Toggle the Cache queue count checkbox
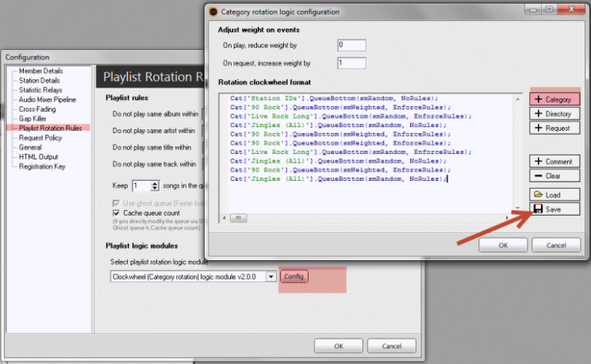591x364 pixels. pyautogui.click(x=117, y=213)
